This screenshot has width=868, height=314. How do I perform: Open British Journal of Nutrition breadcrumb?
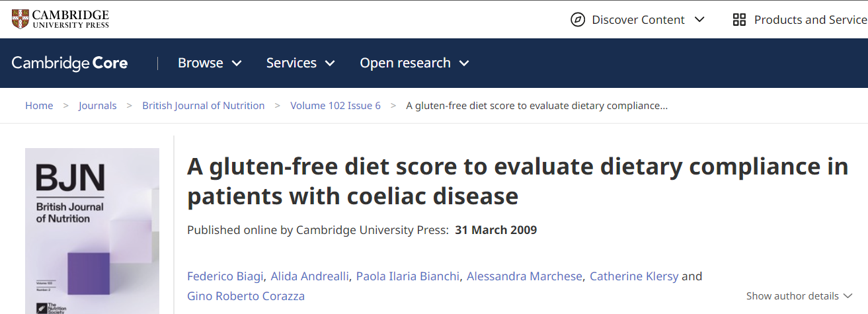(203, 106)
